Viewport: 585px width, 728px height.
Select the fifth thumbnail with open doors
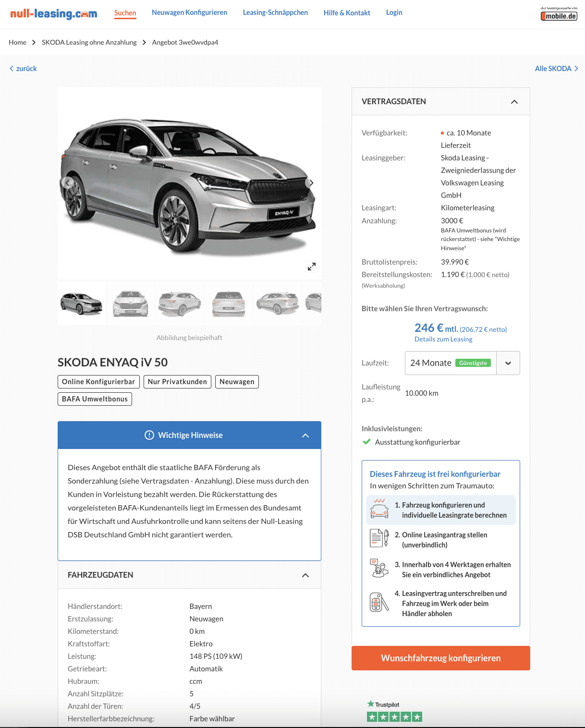coord(278,303)
